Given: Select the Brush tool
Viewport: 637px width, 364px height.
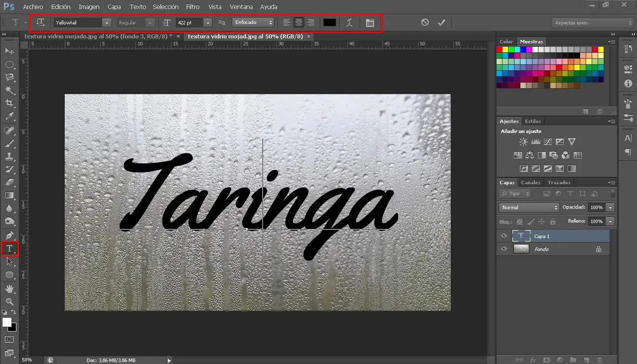Looking at the screenshot, I should click(x=9, y=143).
